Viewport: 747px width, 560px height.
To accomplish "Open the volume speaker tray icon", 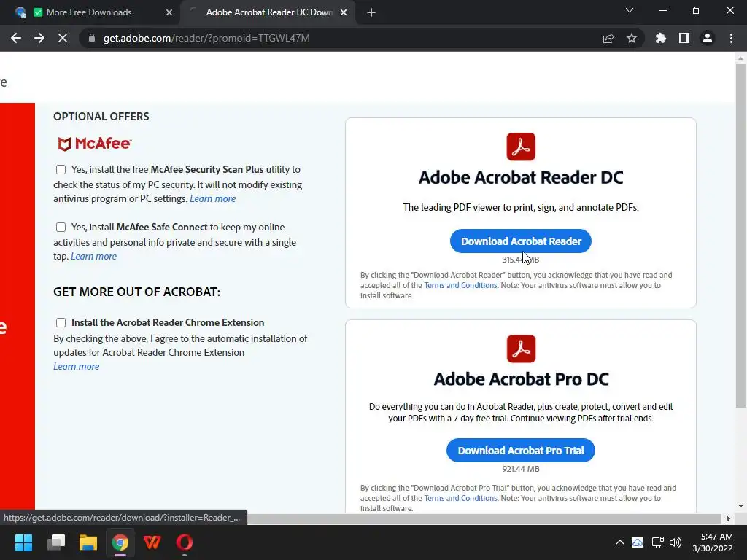I will pyautogui.click(x=676, y=542).
